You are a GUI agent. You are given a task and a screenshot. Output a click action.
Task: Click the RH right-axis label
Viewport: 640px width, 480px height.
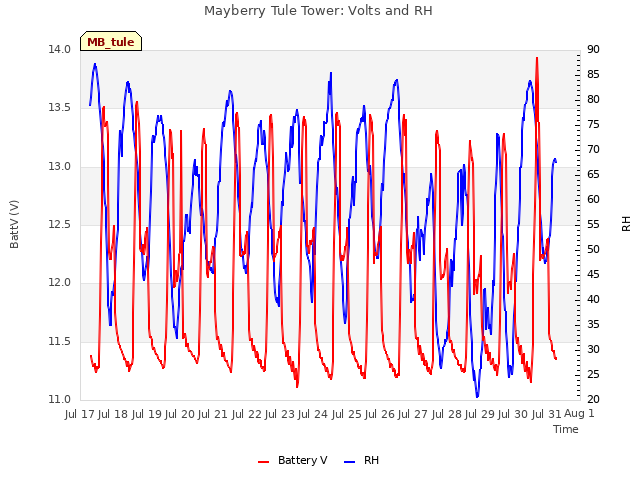click(x=626, y=224)
